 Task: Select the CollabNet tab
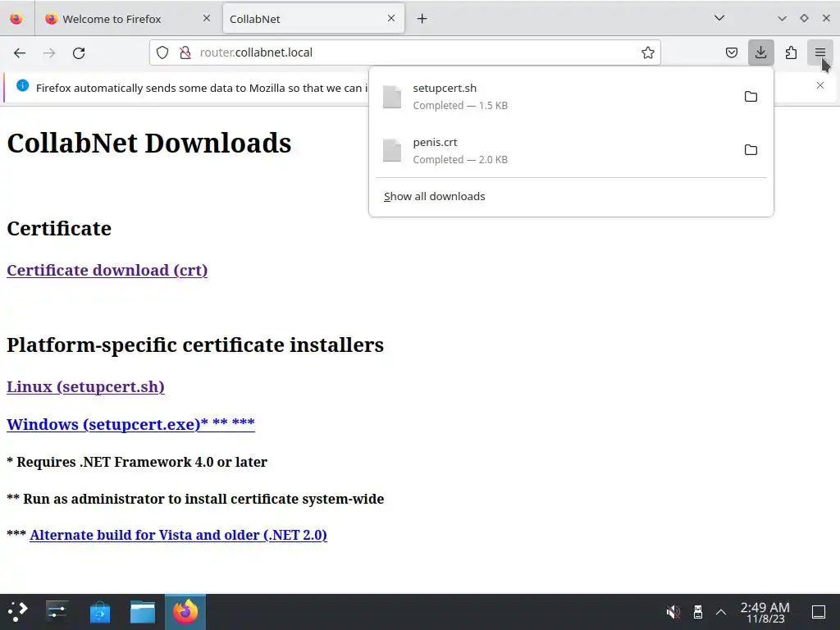tap(313, 19)
